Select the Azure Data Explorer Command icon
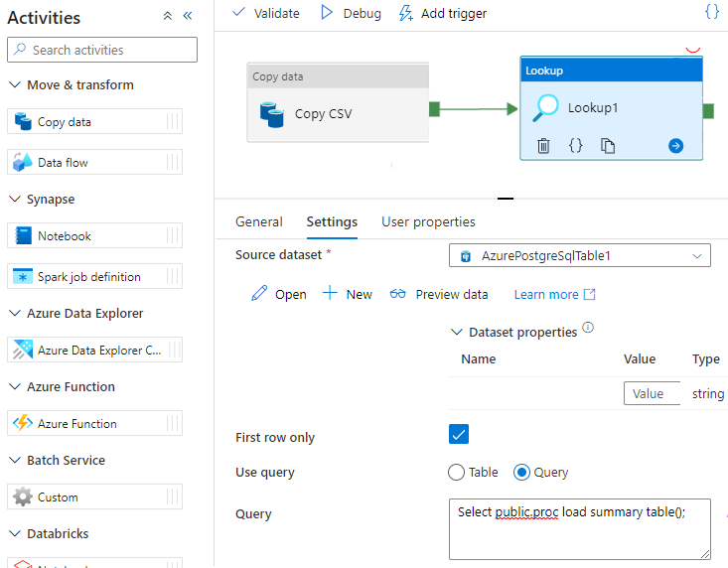 point(23,350)
